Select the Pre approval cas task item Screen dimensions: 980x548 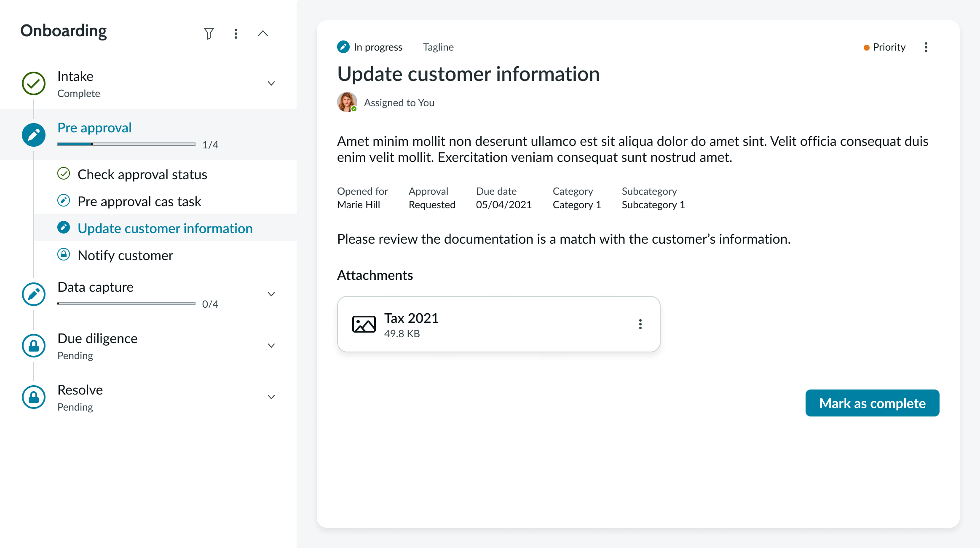coord(139,201)
